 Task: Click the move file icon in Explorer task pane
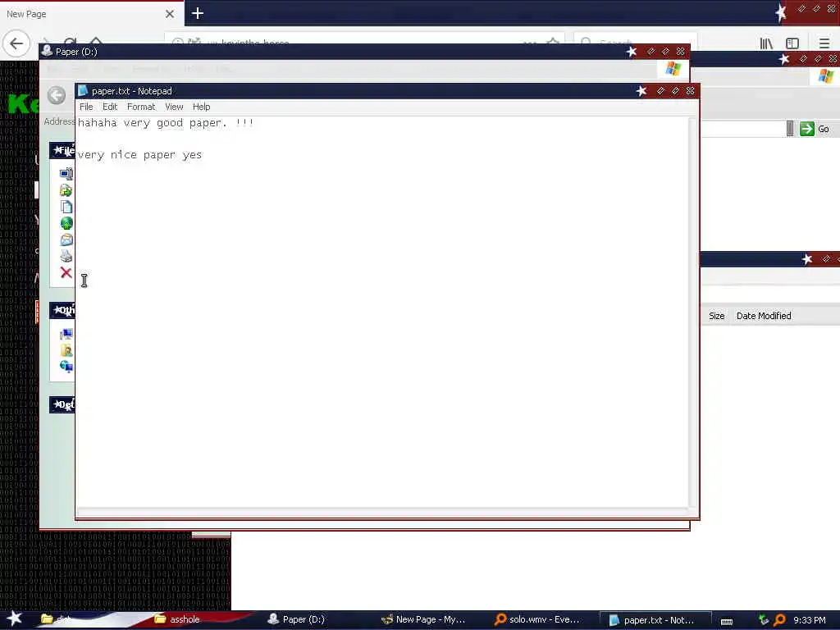point(66,190)
